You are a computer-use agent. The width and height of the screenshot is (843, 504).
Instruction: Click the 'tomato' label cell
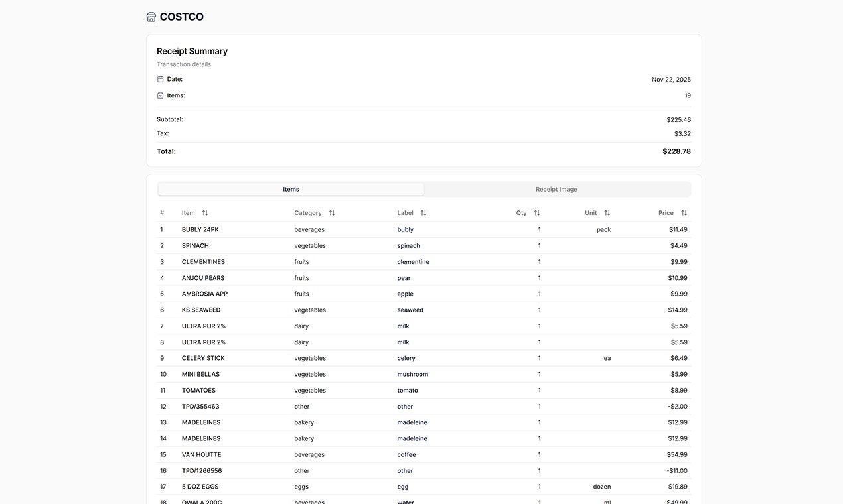408,390
